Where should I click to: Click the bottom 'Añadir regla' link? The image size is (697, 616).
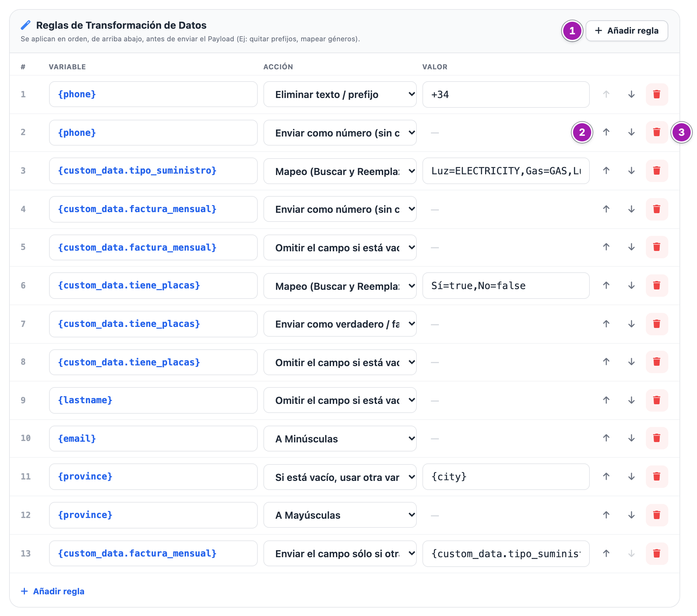coord(53,591)
